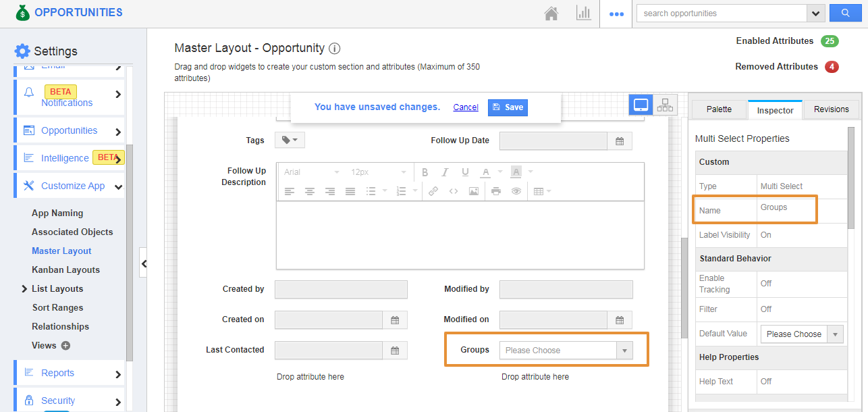
Task: Open the text color picker in editor
Action: (486, 172)
